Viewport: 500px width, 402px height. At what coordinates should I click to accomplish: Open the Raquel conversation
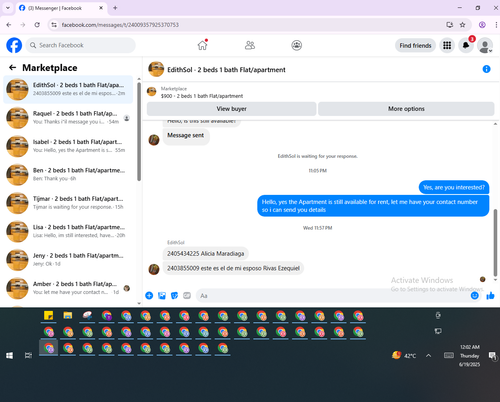click(x=68, y=118)
